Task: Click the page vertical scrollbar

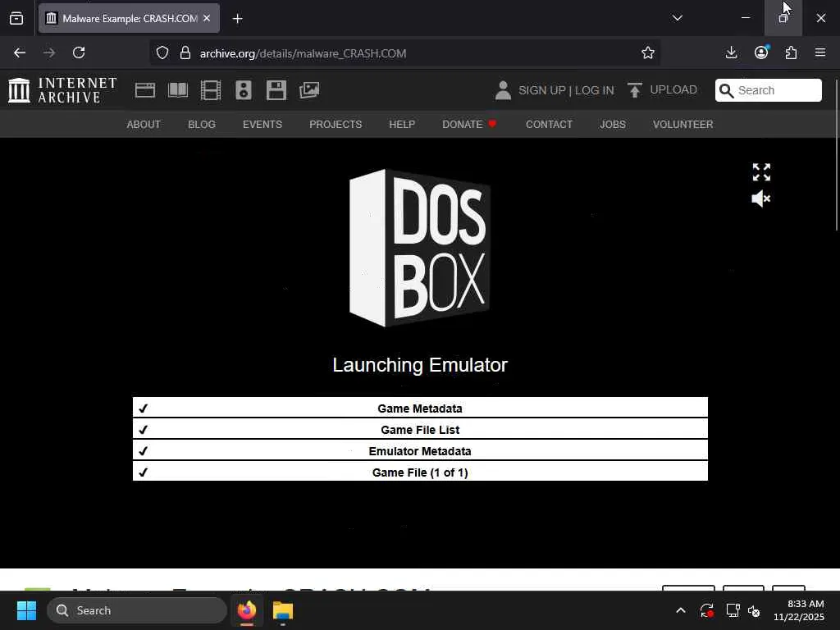Action: 837,155
